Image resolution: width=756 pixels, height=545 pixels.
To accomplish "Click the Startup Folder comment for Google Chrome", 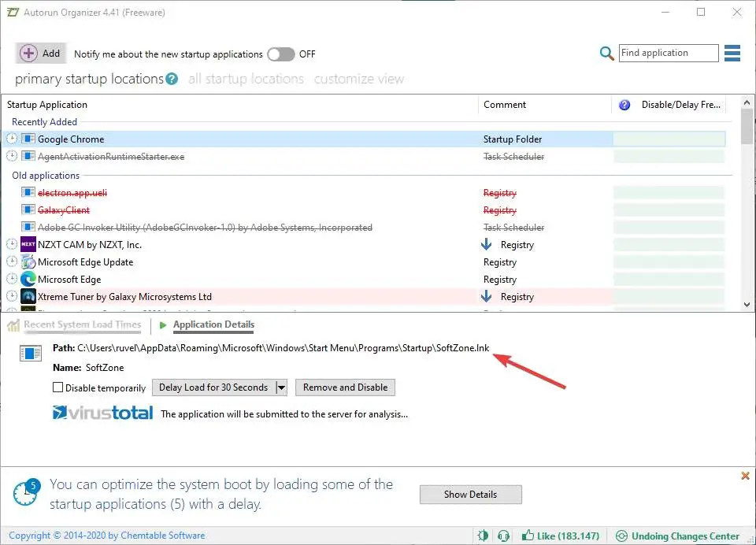I will tap(513, 139).
